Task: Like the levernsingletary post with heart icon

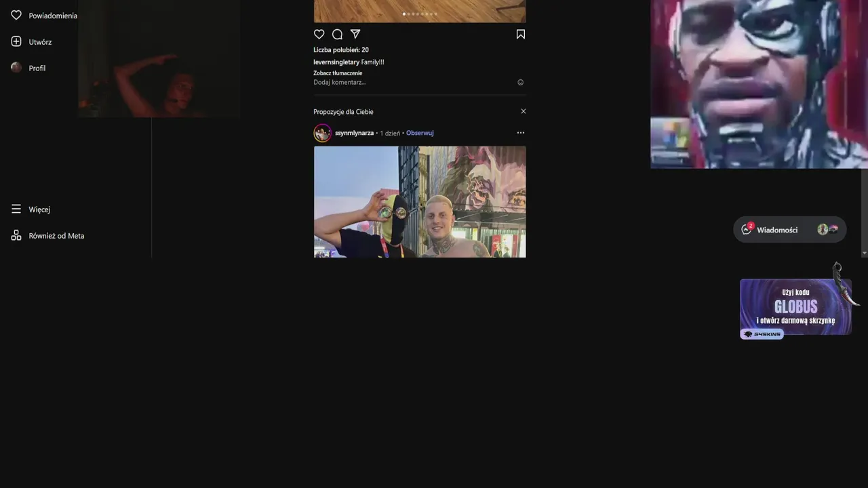Action: [319, 34]
